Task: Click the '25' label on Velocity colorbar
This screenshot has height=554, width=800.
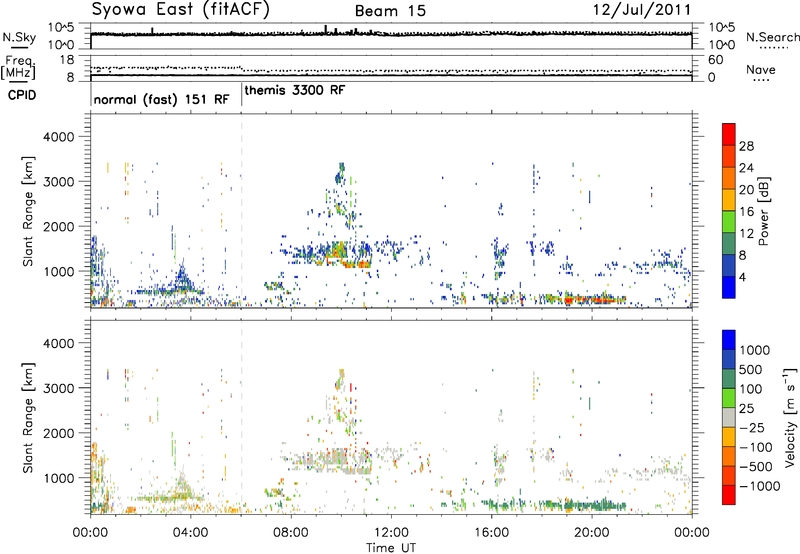Action: pos(747,409)
